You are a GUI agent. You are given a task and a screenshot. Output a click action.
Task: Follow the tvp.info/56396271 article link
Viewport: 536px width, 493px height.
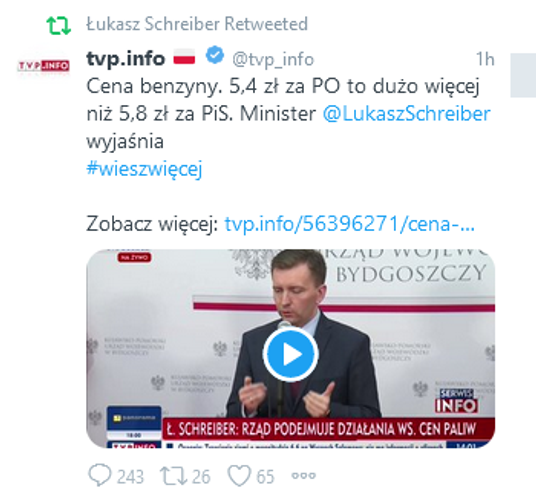(350, 224)
